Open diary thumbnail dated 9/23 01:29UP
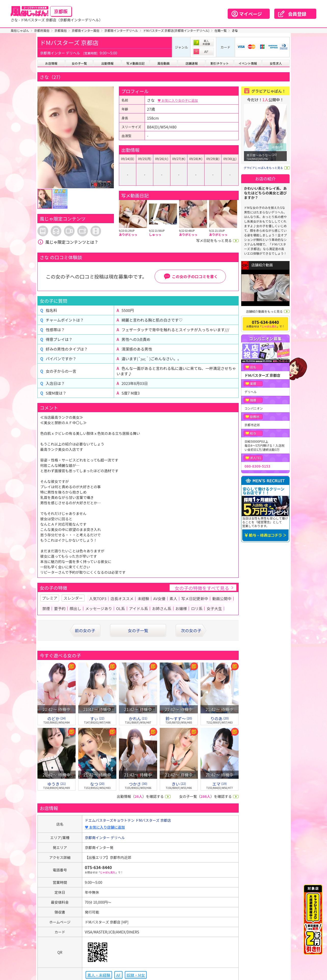The height and width of the screenshot is (980, 327). (x=133, y=214)
